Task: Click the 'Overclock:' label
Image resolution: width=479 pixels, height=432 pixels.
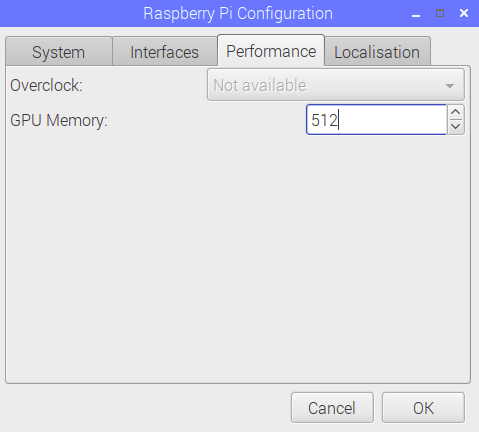Action: tap(46, 85)
